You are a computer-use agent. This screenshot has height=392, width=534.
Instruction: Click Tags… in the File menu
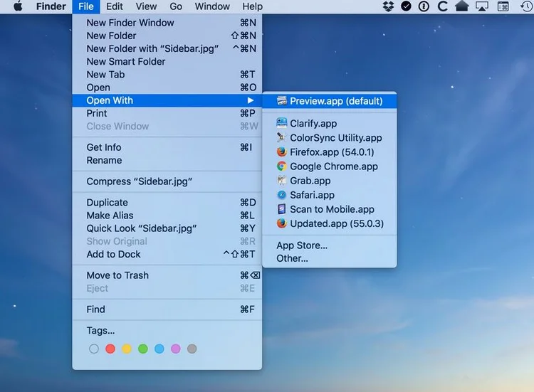coord(100,330)
